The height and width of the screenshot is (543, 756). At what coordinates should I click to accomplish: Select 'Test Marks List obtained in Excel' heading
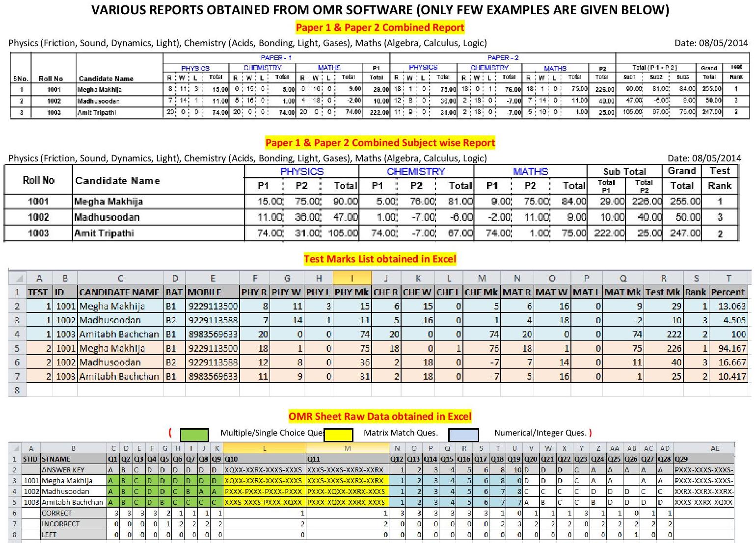pyautogui.click(x=380, y=259)
